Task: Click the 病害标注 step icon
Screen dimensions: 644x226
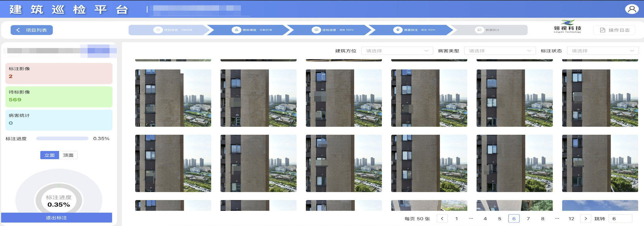Action: pos(398,30)
